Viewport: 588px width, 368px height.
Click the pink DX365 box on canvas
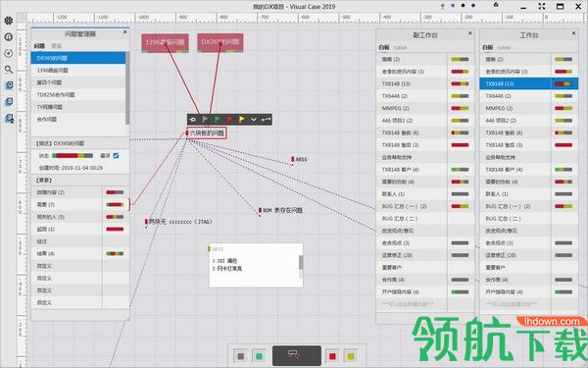point(220,43)
